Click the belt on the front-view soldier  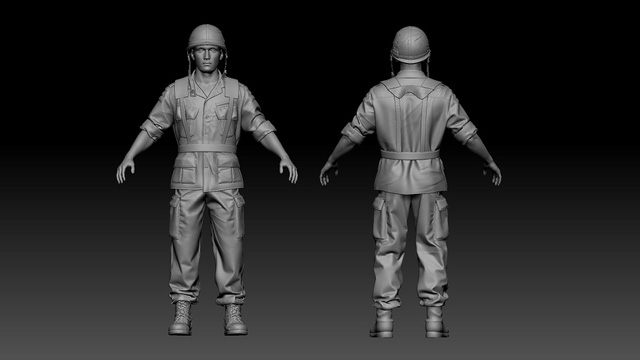click(207, 148)
